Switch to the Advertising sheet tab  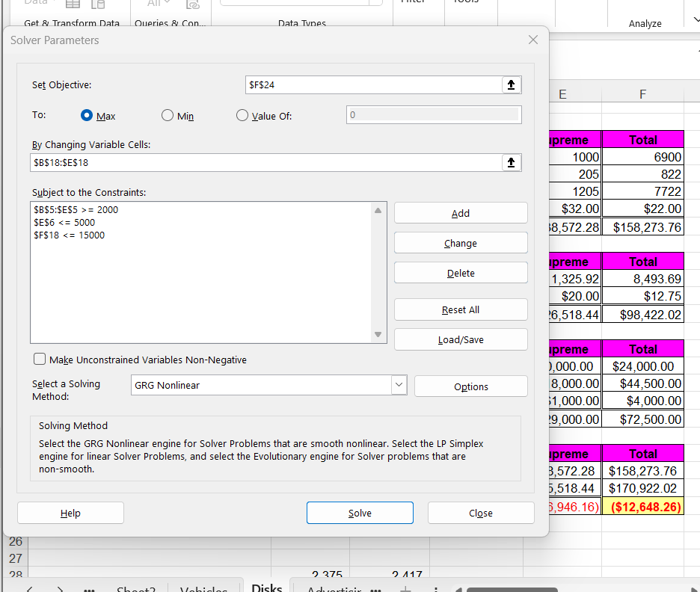[x=334, y=589]
